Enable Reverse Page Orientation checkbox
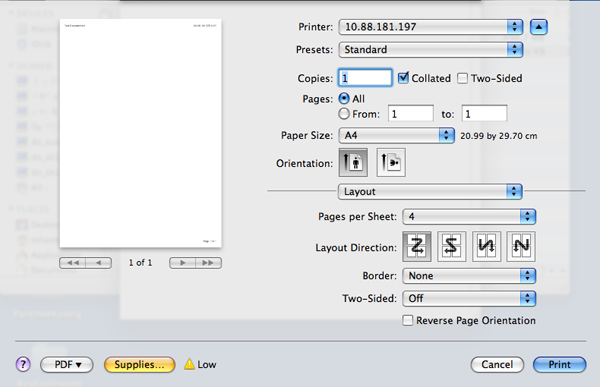 pyautogui.click(x=408, y=320)
